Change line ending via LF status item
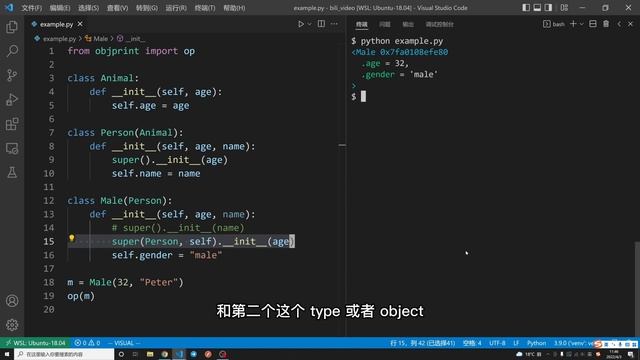 click(x=516, y=343)
